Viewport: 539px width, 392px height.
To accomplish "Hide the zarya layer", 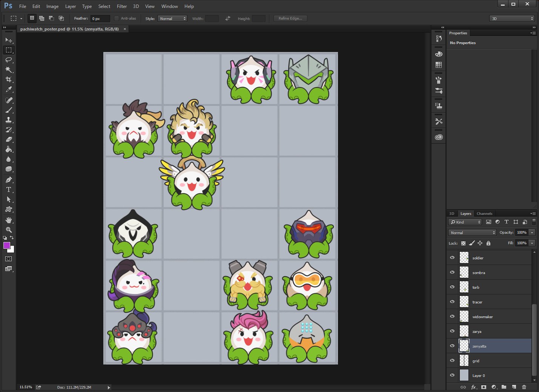I will click(452, 331).
